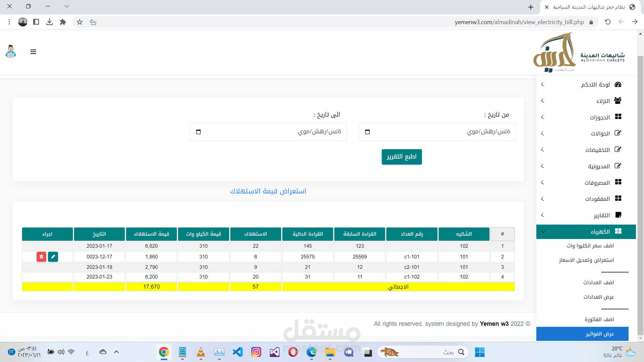This screenshot has width=644, height=362.
Task: Open Visual Studio Code from the taskbar
Action: pos(238,352)
